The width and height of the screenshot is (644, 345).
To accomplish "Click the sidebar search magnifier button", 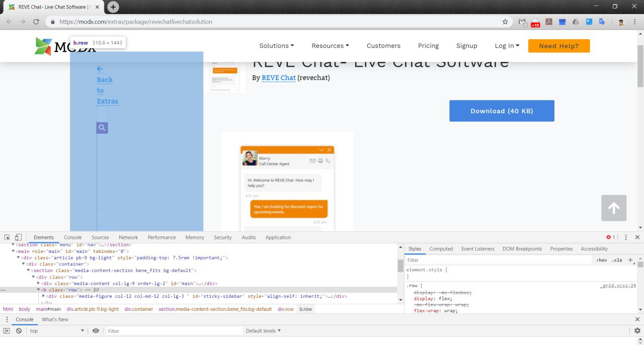I will click(102, 128).
